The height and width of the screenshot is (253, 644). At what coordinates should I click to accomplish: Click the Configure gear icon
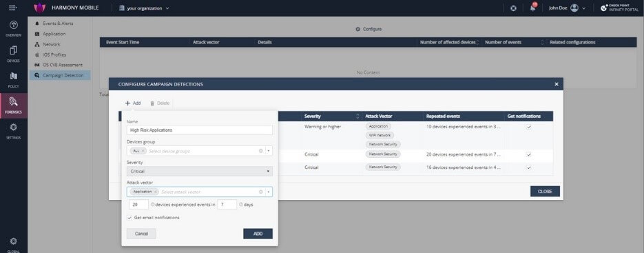[357, 29]
